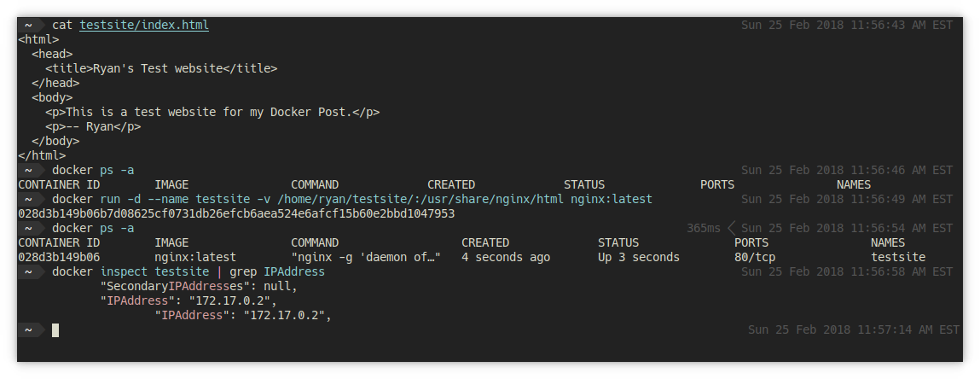The height and width of the screenshot is (379, 980).
Task: Select nginx:latest under the IMAGE column
Action: [x=194, y=257]
